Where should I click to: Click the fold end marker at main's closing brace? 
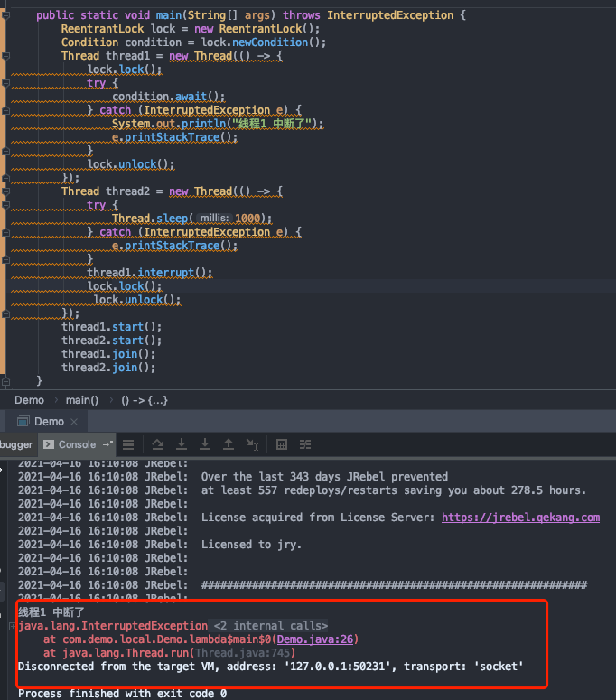tap(5, 382)
